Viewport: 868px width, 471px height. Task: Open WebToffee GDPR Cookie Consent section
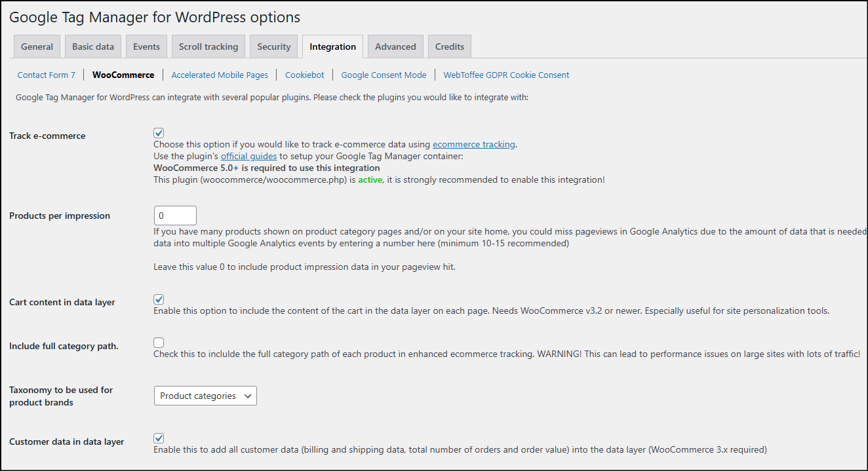tap(506, 75)
